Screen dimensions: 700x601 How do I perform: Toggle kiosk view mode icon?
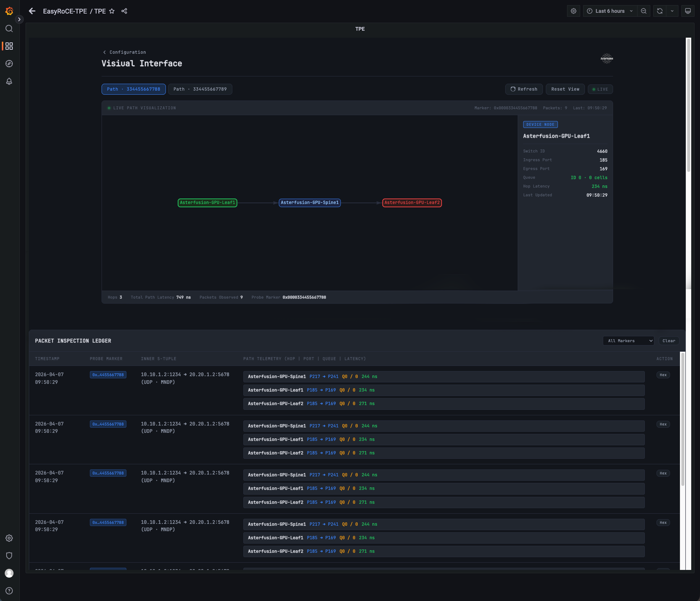pyautogui.click(x=688, y=11)
